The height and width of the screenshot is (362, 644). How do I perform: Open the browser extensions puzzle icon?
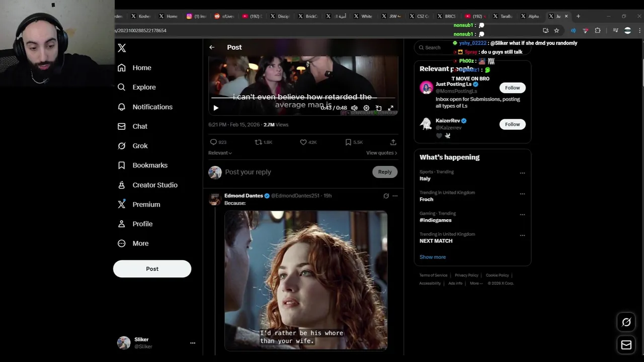pyautogui.click(x=598, y=31)
